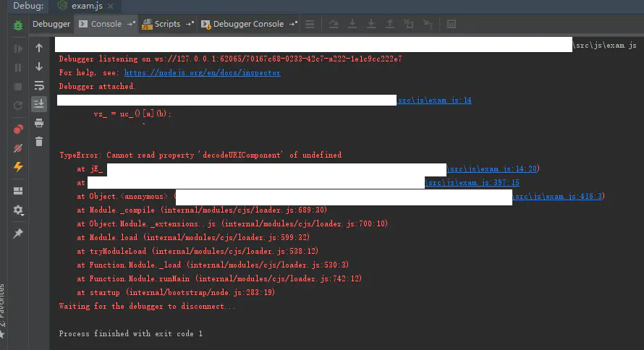Click the Step Into icon

(x=352, y=24)
